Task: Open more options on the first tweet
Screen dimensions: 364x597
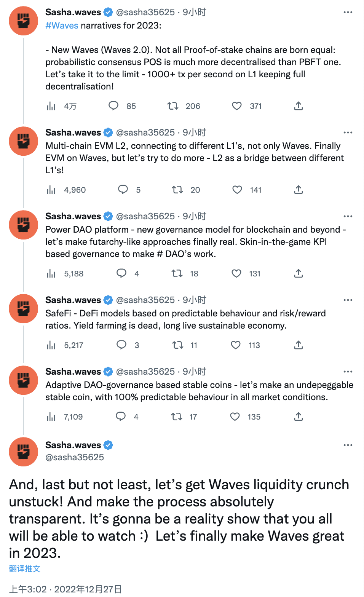Action: pyautogui.click(x=348, y=12)
